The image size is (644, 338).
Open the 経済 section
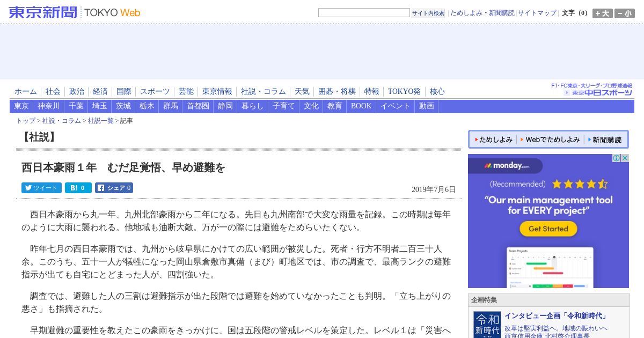[100, 92]
